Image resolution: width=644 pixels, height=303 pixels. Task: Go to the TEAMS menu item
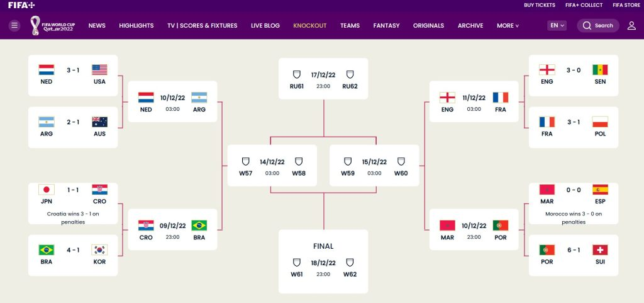pos(350,26)
